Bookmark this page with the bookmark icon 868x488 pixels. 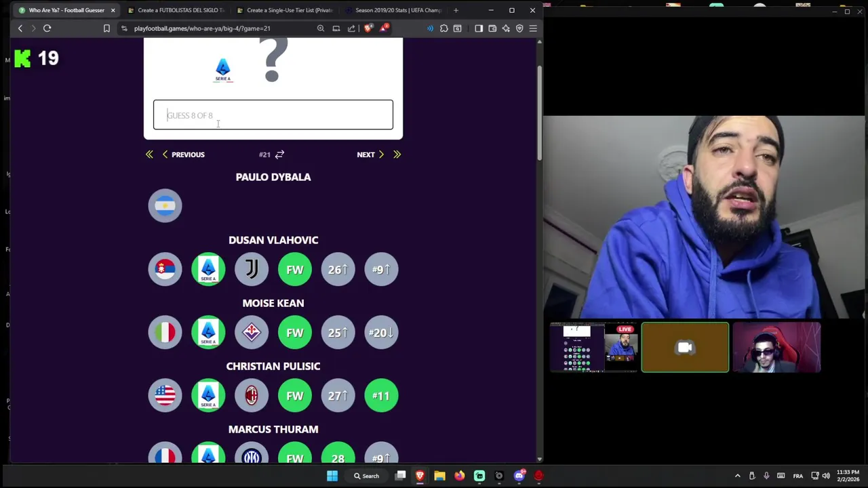[x=106, y=28]
